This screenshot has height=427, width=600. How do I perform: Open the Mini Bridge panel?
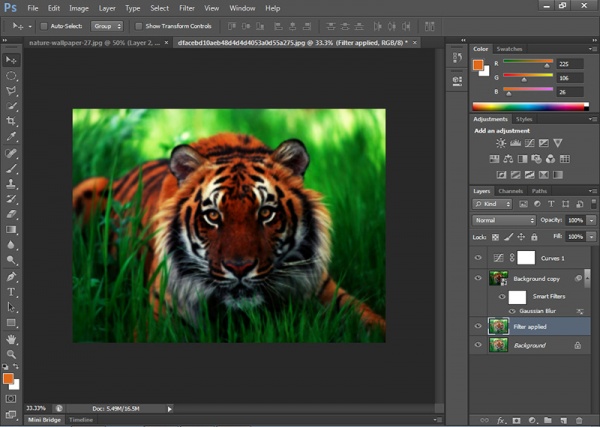42,421
